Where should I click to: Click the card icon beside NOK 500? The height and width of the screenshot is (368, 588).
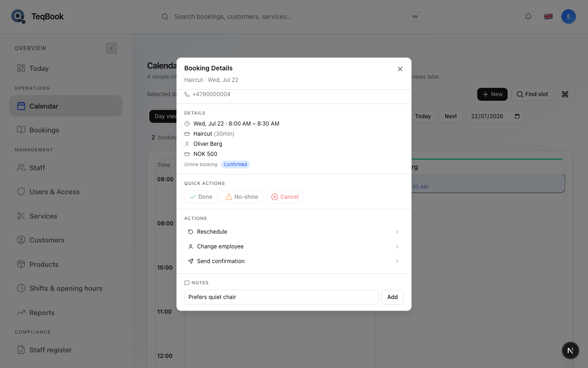click(x=187, y=154)
